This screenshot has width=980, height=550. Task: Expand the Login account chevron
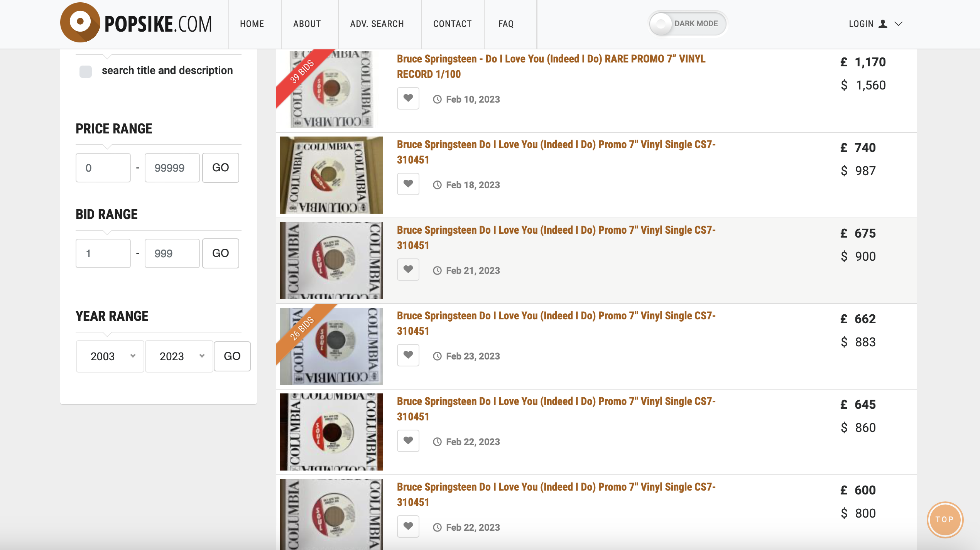click(899, 24)
